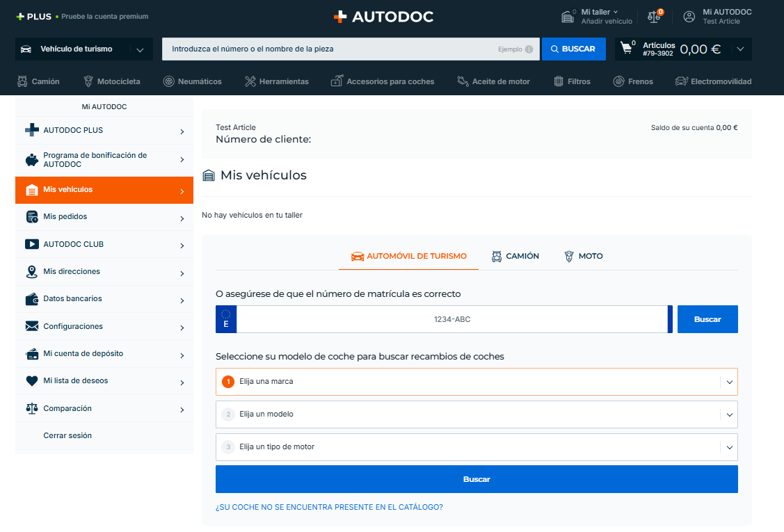Switch to the CAMIÓN tab

click(x=515, y=256)
